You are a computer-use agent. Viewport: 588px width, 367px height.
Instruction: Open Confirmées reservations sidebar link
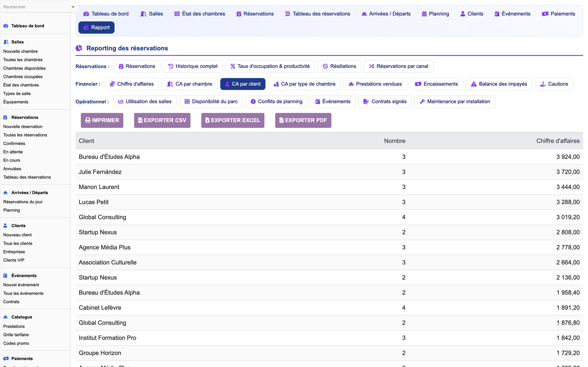point(14,143)
